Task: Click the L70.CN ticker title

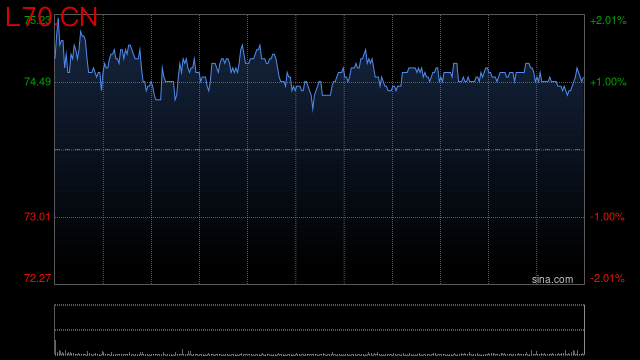Action: tap(51, 18)
